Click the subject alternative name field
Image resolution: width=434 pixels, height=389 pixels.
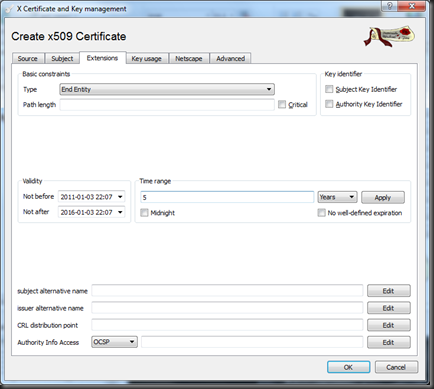pyautogui.click(x=227, y=291)
